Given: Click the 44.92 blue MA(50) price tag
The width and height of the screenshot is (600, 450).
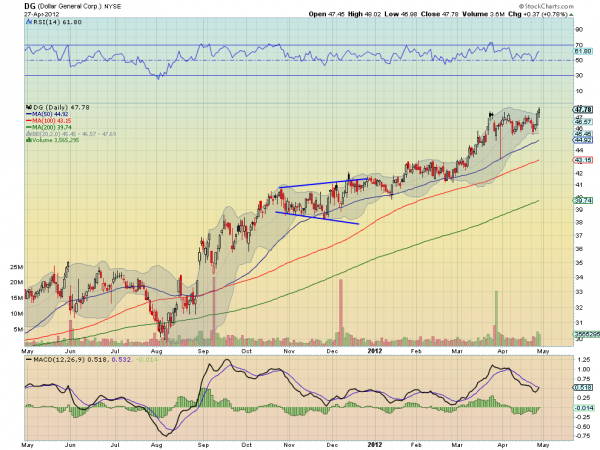Looking at the screenshot, I should pos(583,140).
